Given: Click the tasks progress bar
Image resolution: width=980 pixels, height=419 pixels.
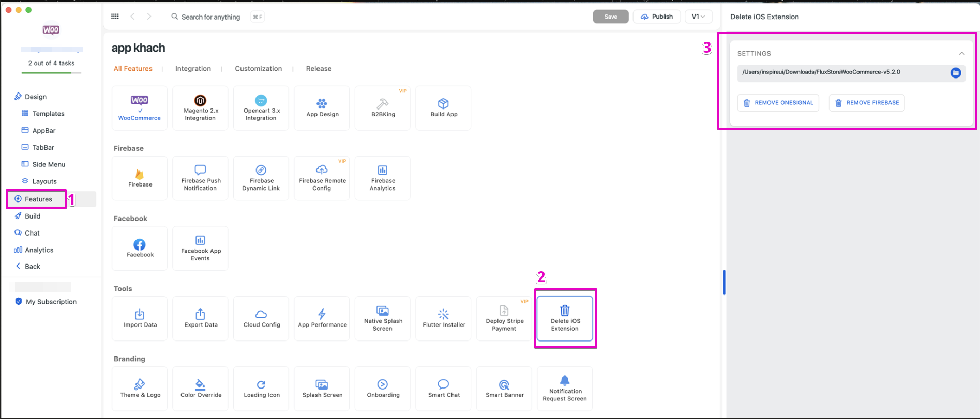Looking at the screenshot, I should [51, 73].
